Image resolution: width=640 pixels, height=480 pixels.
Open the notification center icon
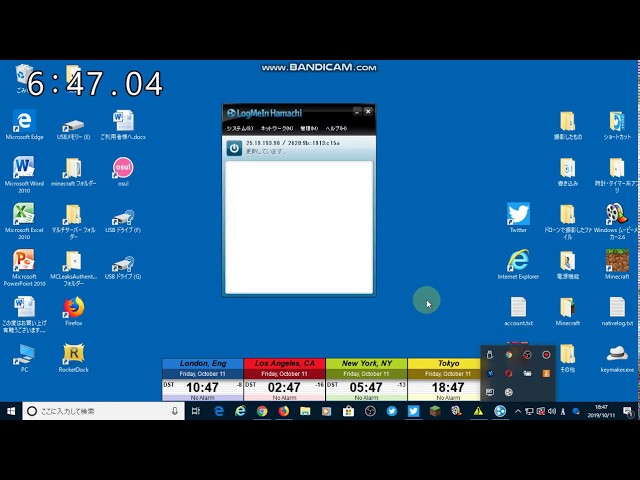tap(628, 411)
